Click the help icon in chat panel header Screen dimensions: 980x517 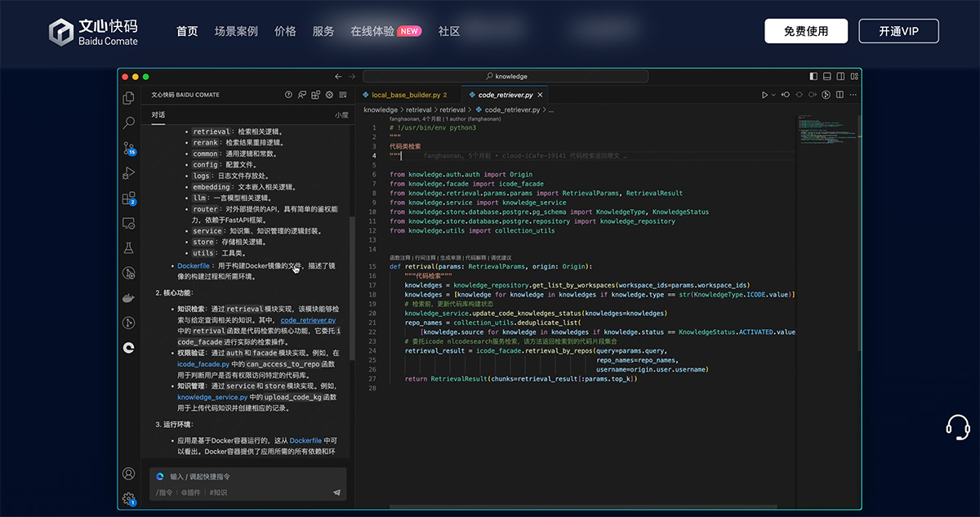click(x=289, y=94)
